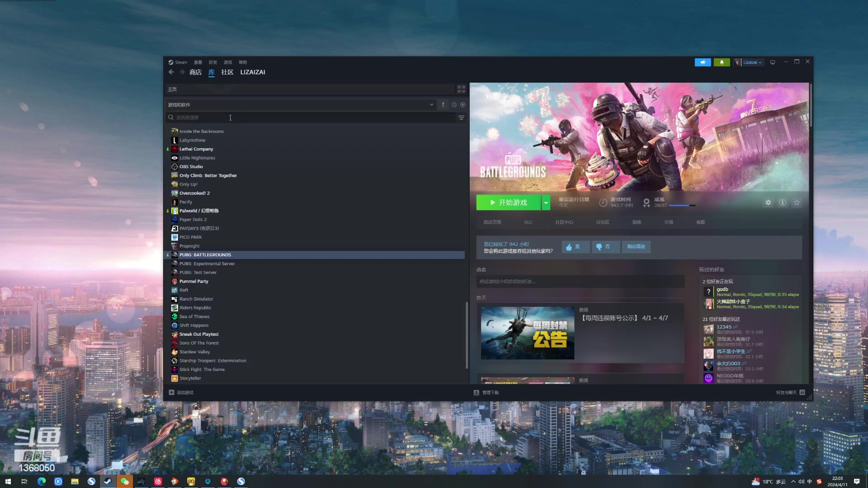868x488 pixels.
Task: Click the ready-to-play filter icon
Action: (x=462, y=105)
